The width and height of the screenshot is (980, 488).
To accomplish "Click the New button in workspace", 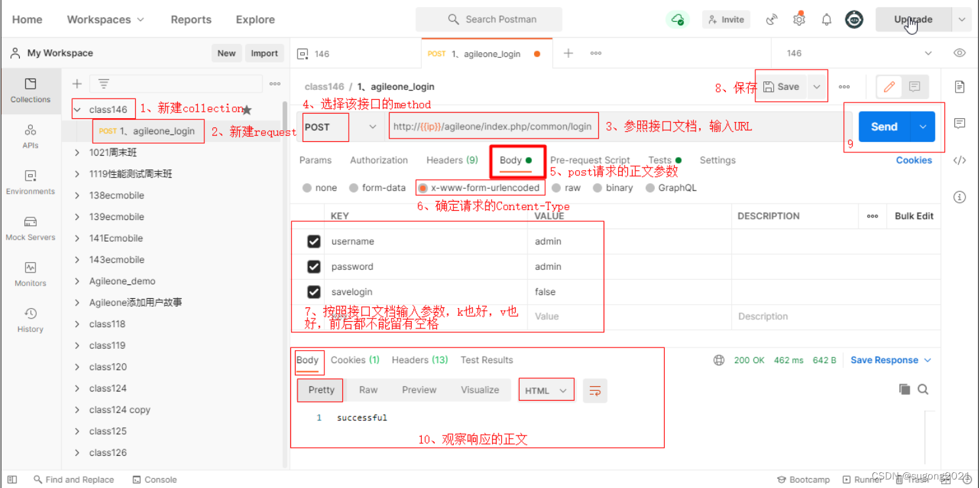I will [x=227, y=53].
